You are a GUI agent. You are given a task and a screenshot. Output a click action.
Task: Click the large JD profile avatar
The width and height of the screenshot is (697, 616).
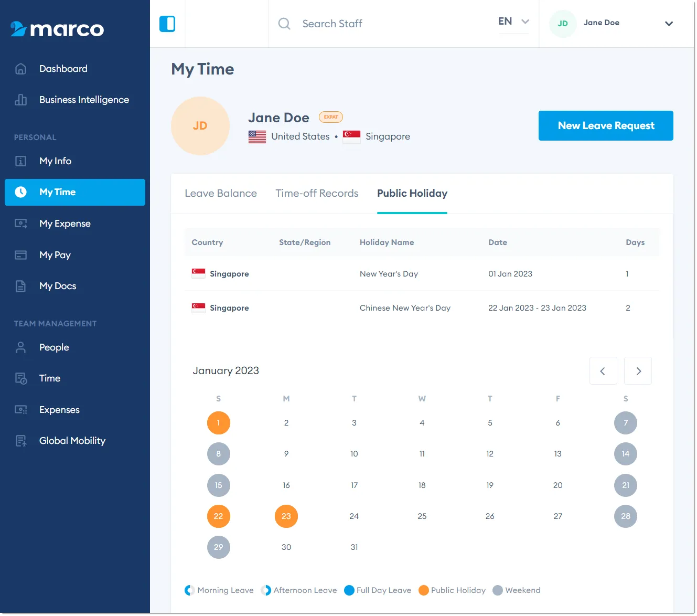click(200, 126)
